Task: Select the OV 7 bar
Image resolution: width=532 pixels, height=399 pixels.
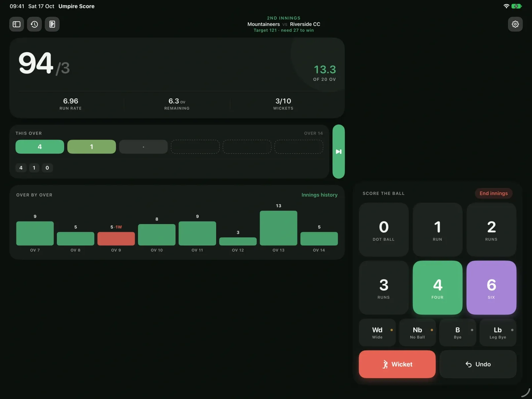Action: click(35, 233)
